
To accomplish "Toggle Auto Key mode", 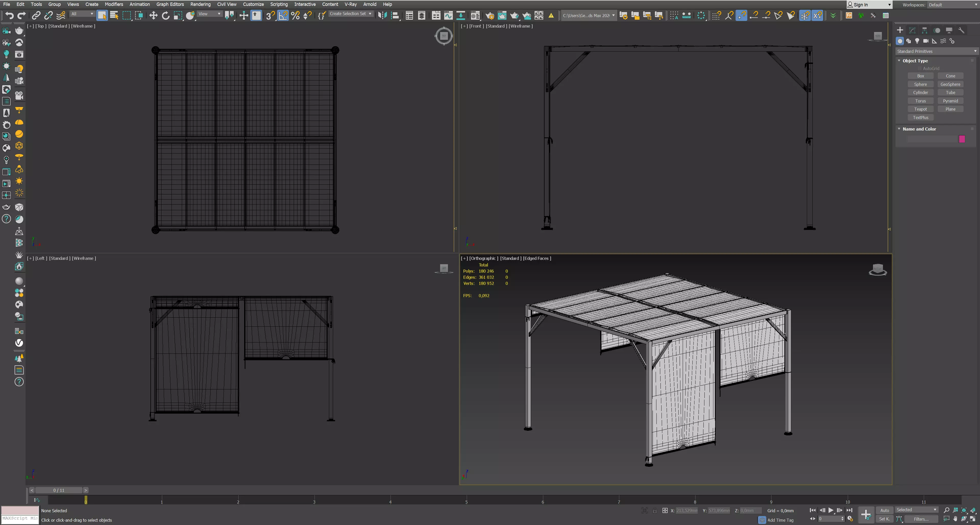I will [x=884, y=510].
